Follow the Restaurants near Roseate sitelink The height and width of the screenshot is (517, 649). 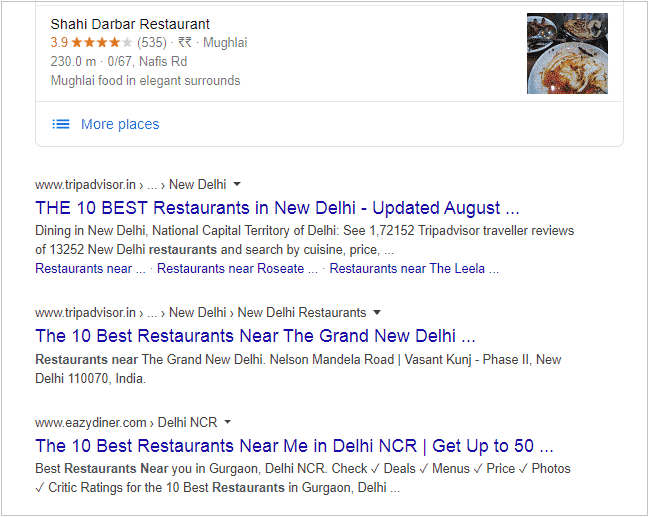237,269
